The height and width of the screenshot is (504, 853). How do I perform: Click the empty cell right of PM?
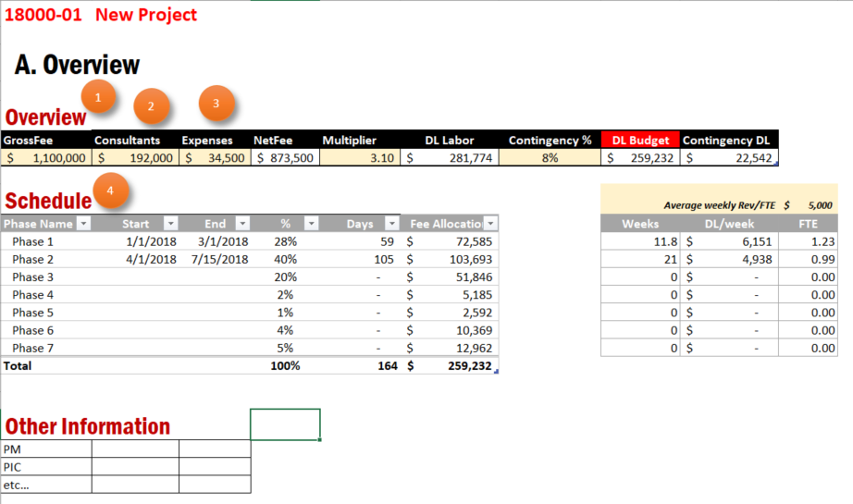[x=135, y=449]
